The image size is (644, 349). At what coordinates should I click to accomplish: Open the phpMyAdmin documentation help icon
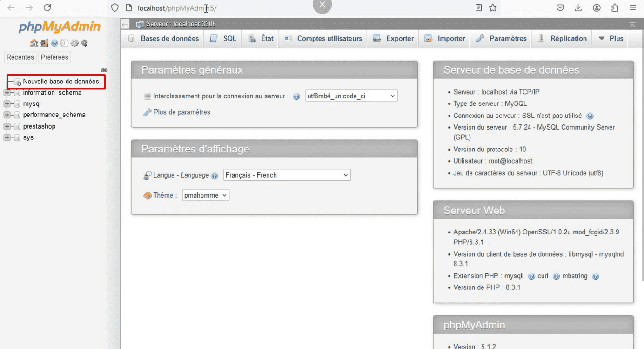[54, 43]
